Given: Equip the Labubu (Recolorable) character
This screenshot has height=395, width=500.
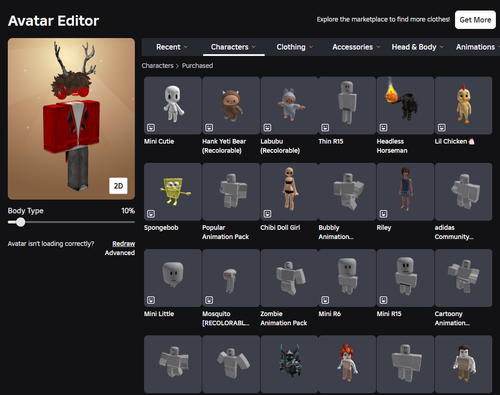Looking at the screenshot, I should (x=289, y=105).
